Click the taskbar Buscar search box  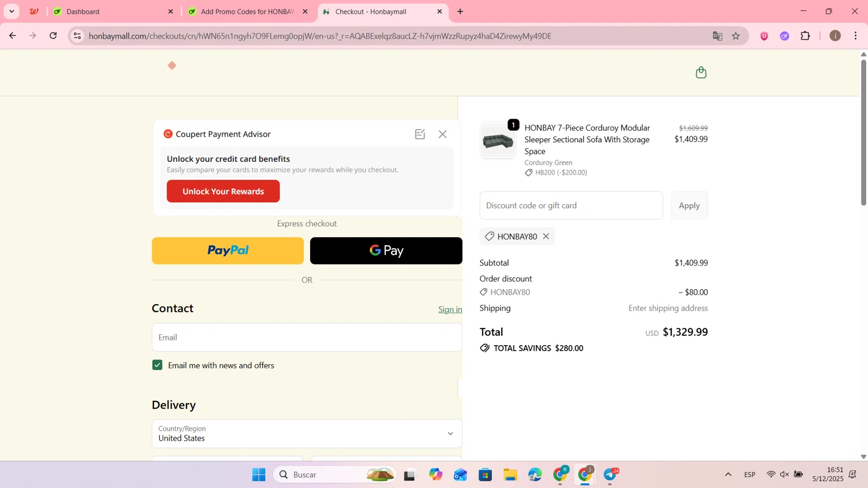click(334, 475)
